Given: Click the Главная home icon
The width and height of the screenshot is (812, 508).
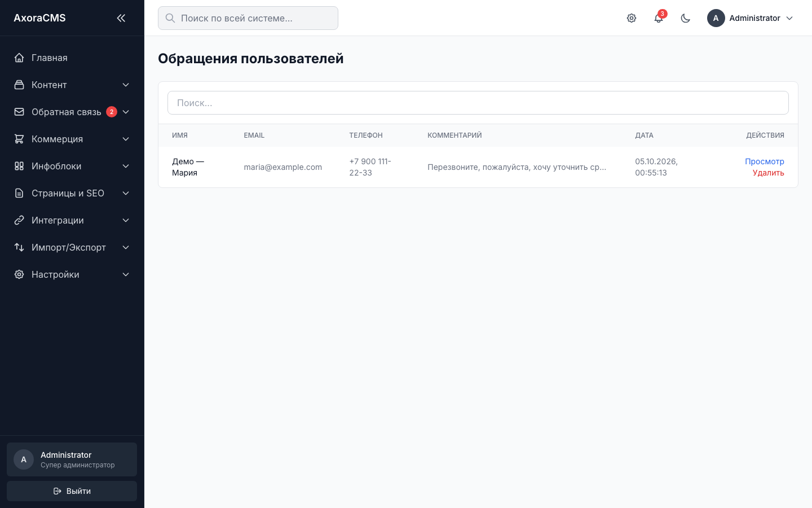Looking at the screenshot, I should (x=19, y=58).
